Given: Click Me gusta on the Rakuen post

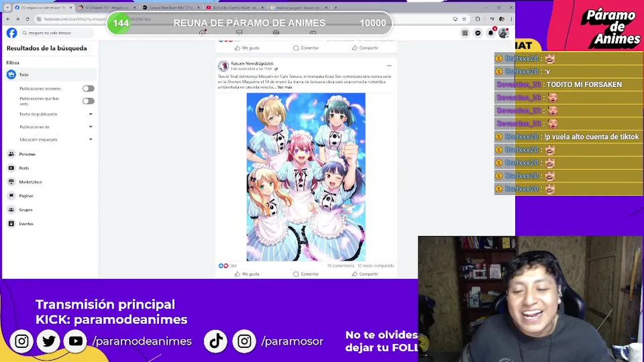Looking at the screenshot, I should pyautogui.click(x=247, y=274).
